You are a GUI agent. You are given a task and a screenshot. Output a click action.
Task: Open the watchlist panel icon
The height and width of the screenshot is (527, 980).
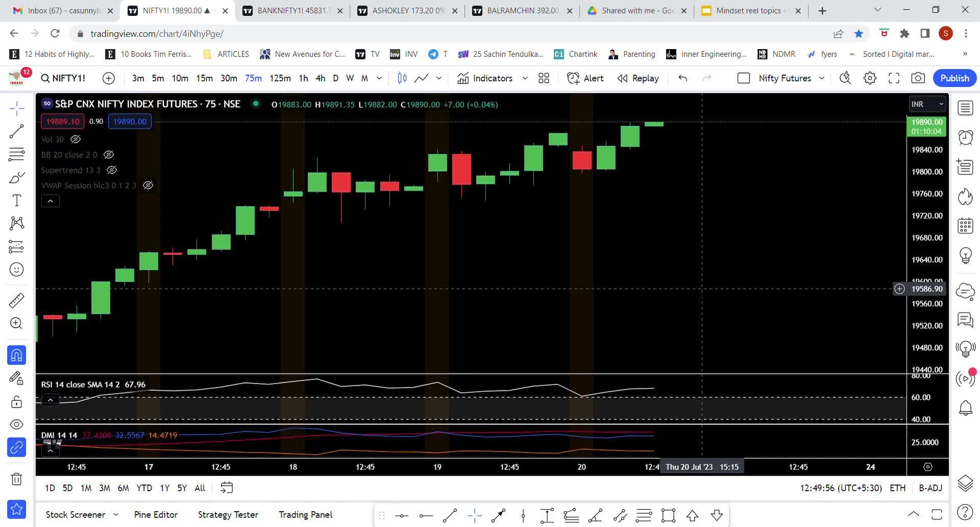tap(965, 108)
